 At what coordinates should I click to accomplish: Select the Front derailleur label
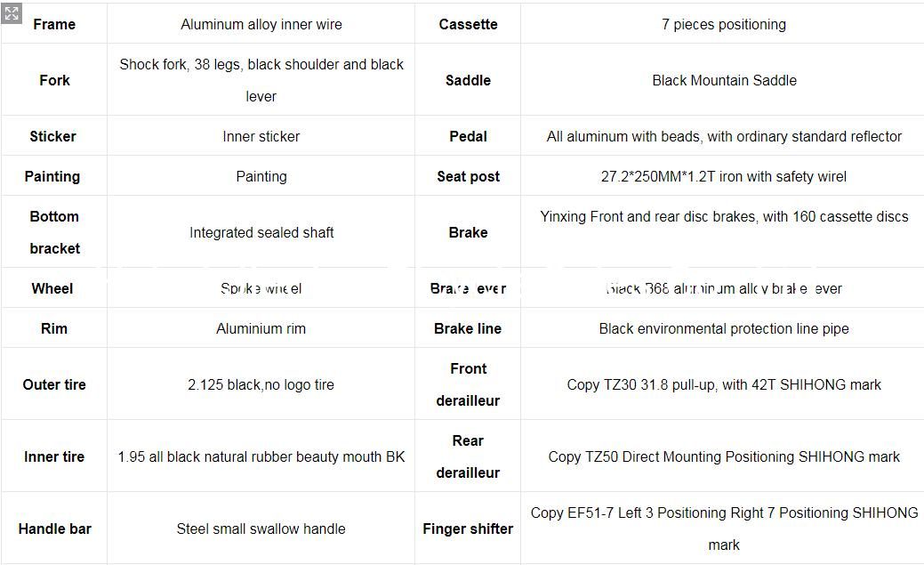click(468, 384)
